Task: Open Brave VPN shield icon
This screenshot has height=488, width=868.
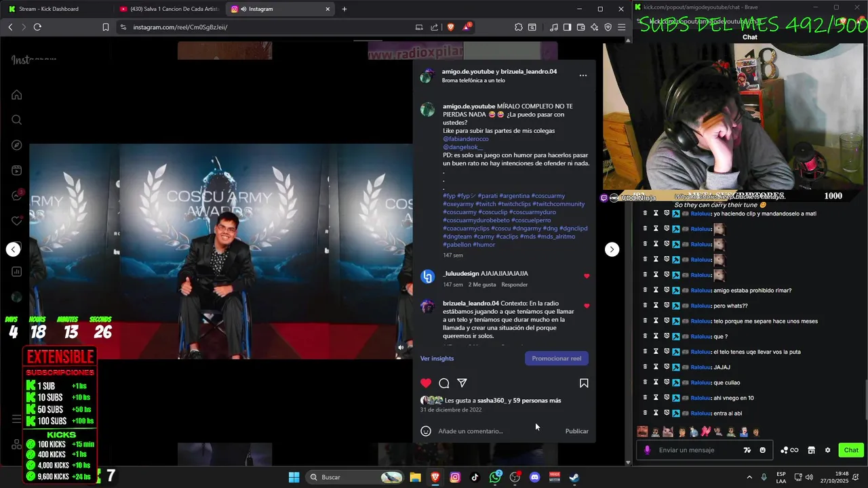Action: [608, 27]
